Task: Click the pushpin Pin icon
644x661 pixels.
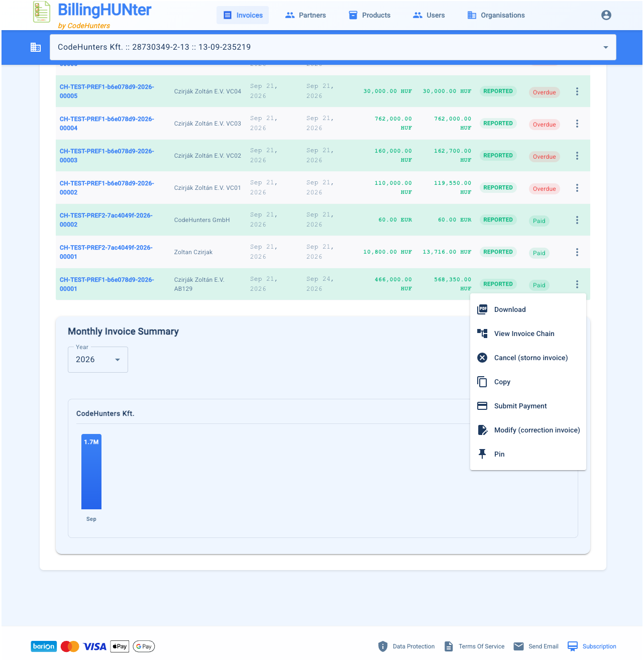Action: 482,454
